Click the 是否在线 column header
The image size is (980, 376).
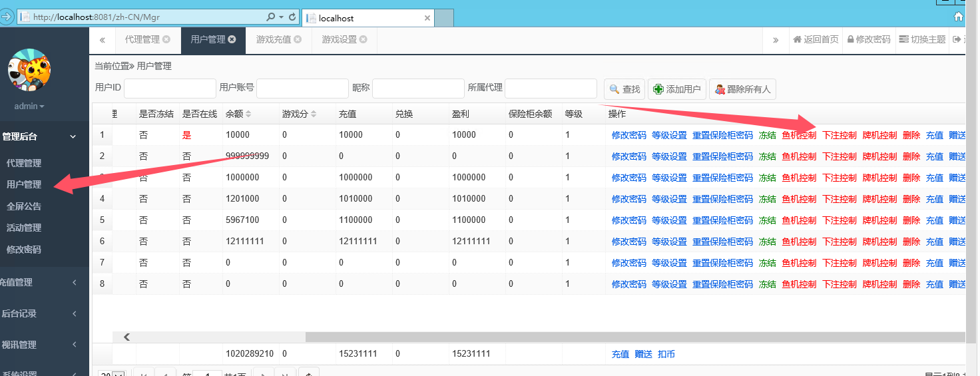click(200, 114)
